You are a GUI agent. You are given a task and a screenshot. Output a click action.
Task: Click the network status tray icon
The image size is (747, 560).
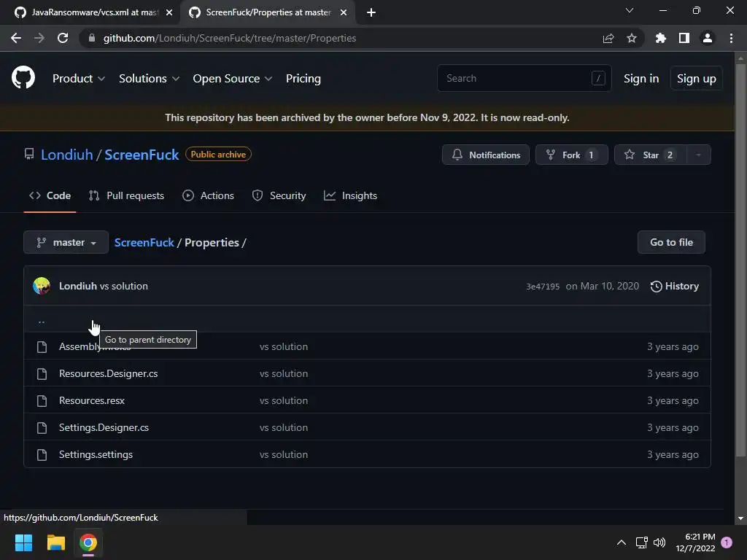(x=641, y=542)
